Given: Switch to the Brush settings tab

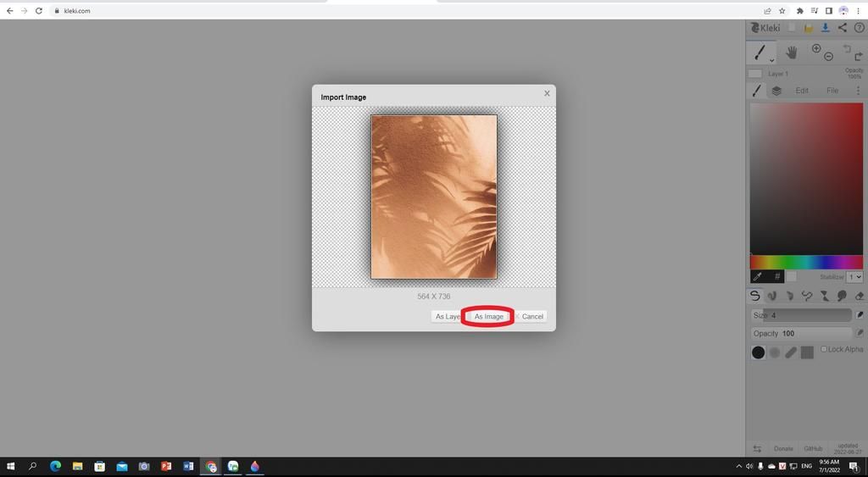Looking at the screenshot, I should [x=756, y=91].
